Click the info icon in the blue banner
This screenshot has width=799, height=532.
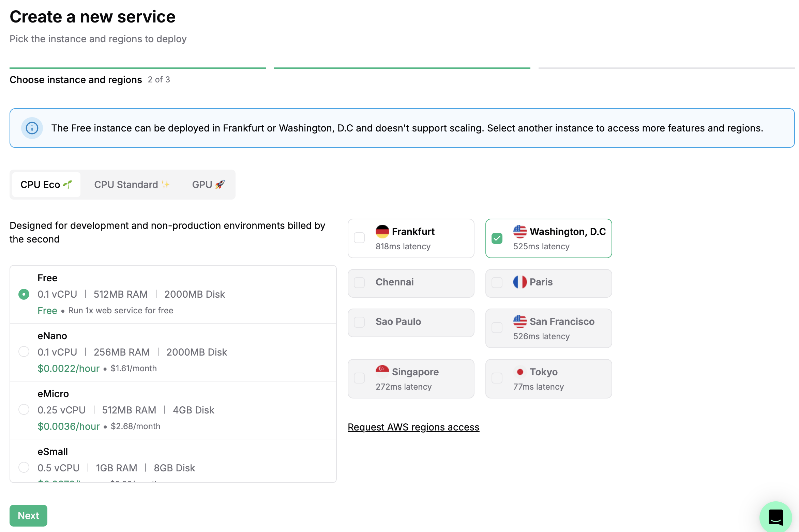pyautogui.click(x=32, y=128)
